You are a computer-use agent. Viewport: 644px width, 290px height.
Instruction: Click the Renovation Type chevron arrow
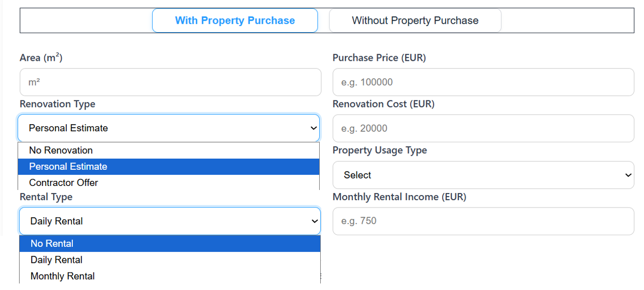point(315,128)
